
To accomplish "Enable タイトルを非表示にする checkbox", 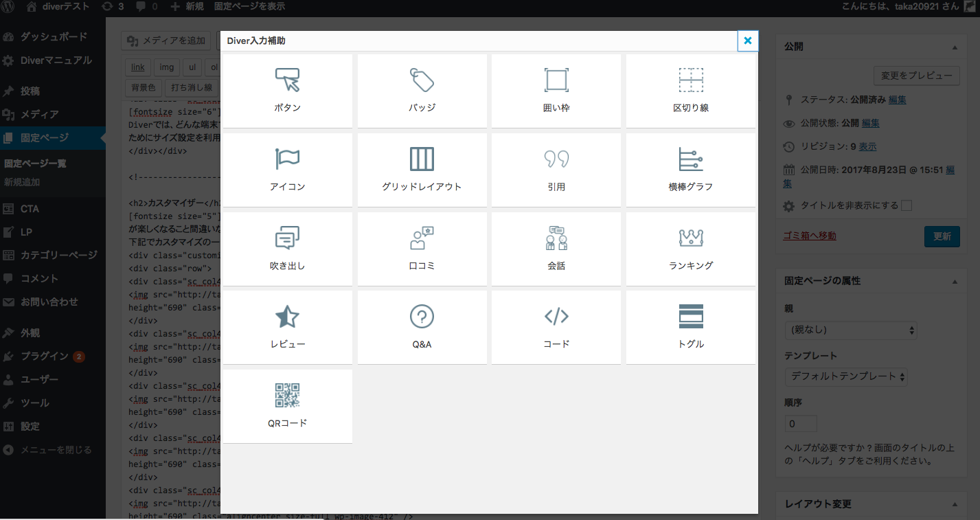I will (907, 205).
